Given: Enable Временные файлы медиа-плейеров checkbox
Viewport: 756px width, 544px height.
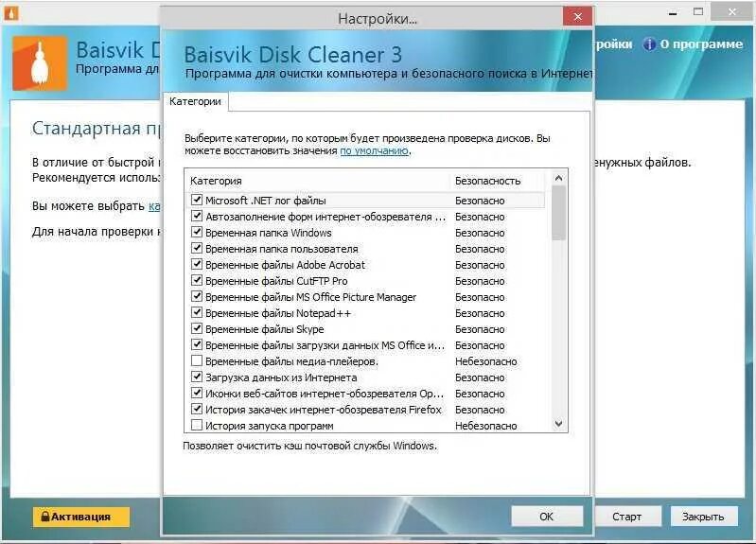Looking at the screenshot, I should pyautogui.click(x=197, y=360).
